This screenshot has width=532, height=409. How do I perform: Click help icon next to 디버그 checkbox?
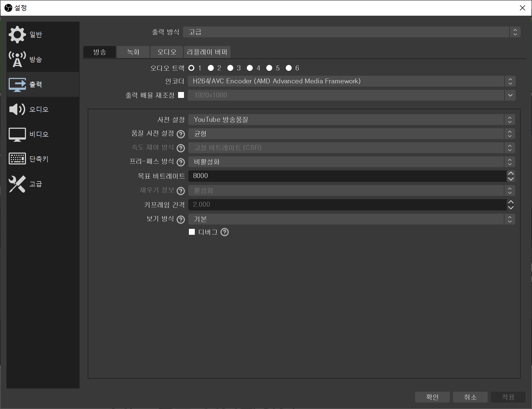(225, 232)
